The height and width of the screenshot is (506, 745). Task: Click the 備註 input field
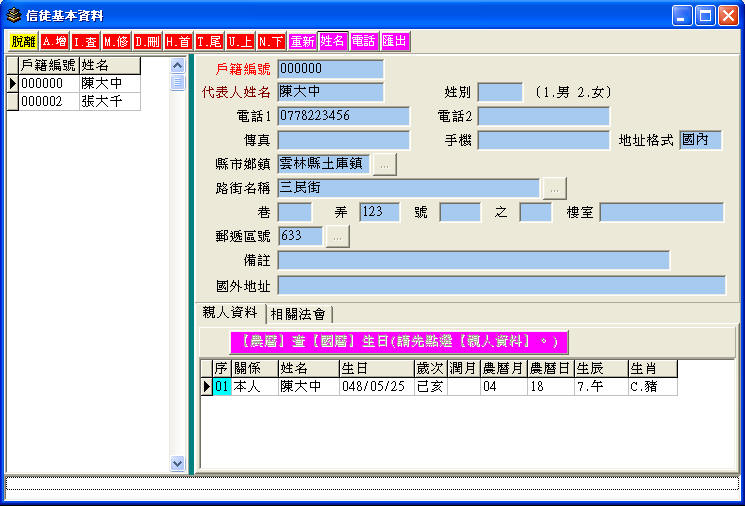pos(474,260)
